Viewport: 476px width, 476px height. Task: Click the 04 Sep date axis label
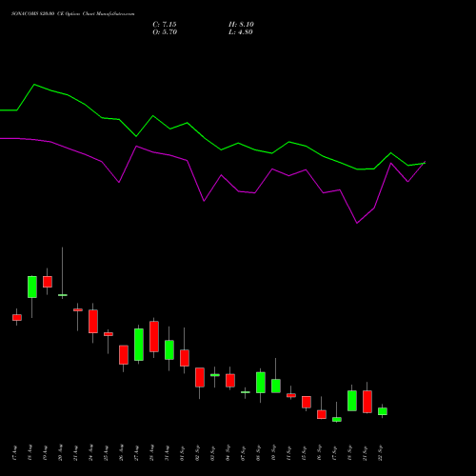[x=228, y=453]
